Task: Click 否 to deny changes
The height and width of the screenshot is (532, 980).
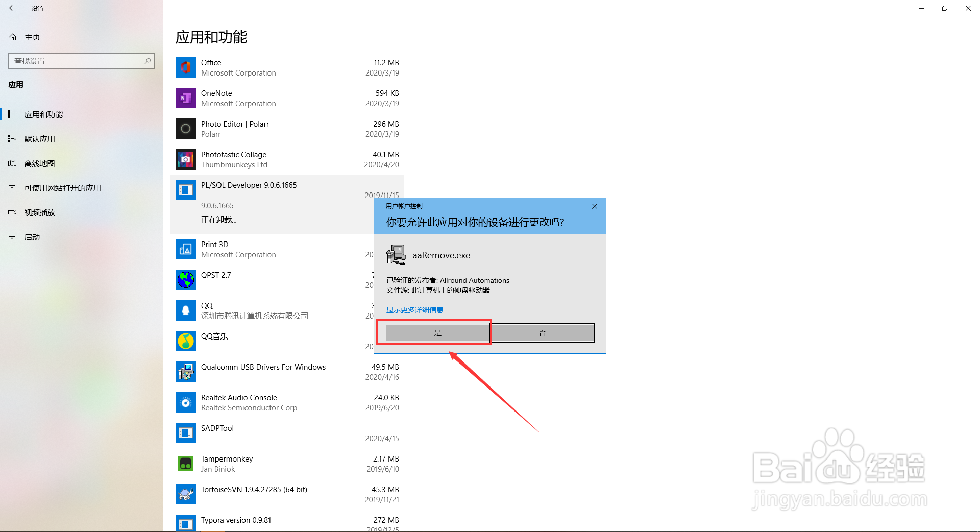Action: 543,332
